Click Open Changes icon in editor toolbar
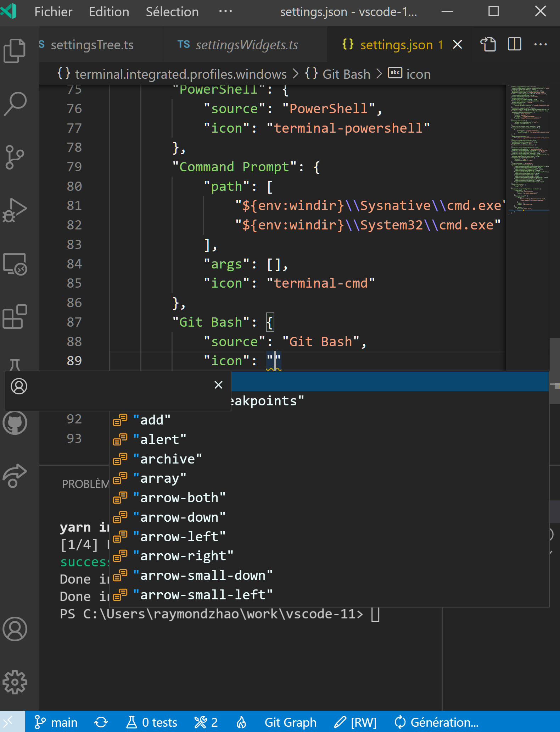 488,44
